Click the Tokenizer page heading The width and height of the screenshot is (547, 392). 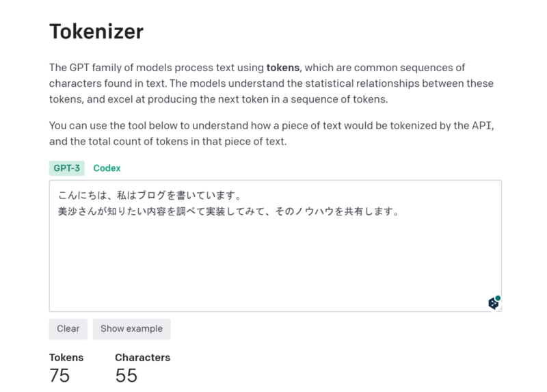96,31
